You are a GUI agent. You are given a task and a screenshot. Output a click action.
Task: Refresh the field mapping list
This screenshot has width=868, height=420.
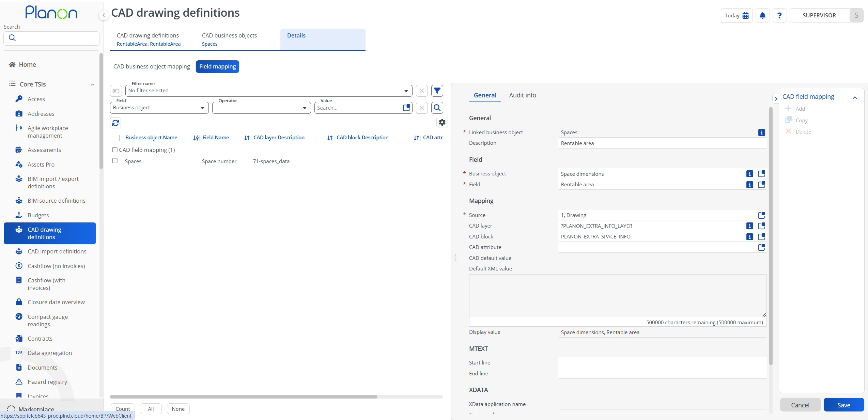click(x=115, y=123)
